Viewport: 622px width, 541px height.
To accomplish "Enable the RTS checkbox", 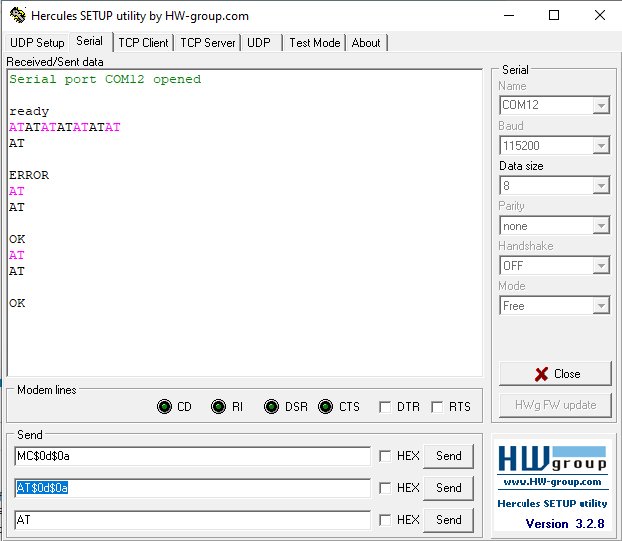I will pos(437,407).
